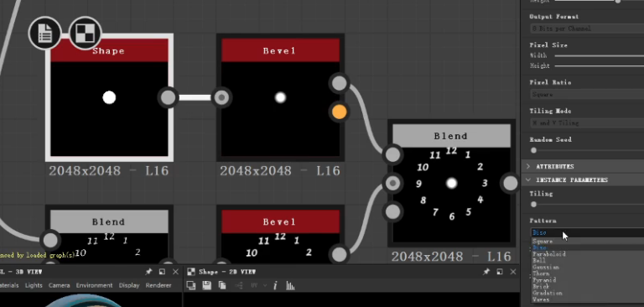Click the greyed share icon in the 2D View toolbar
This screenshot has height=307, width=644.
[239, 285]
